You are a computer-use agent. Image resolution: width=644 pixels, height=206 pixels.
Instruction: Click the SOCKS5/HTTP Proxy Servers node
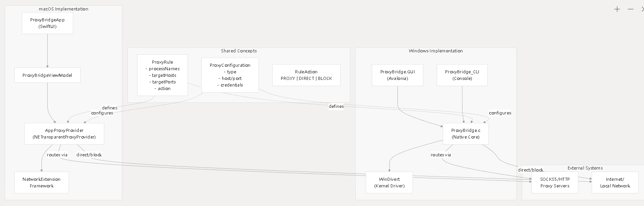coord(555,182)
